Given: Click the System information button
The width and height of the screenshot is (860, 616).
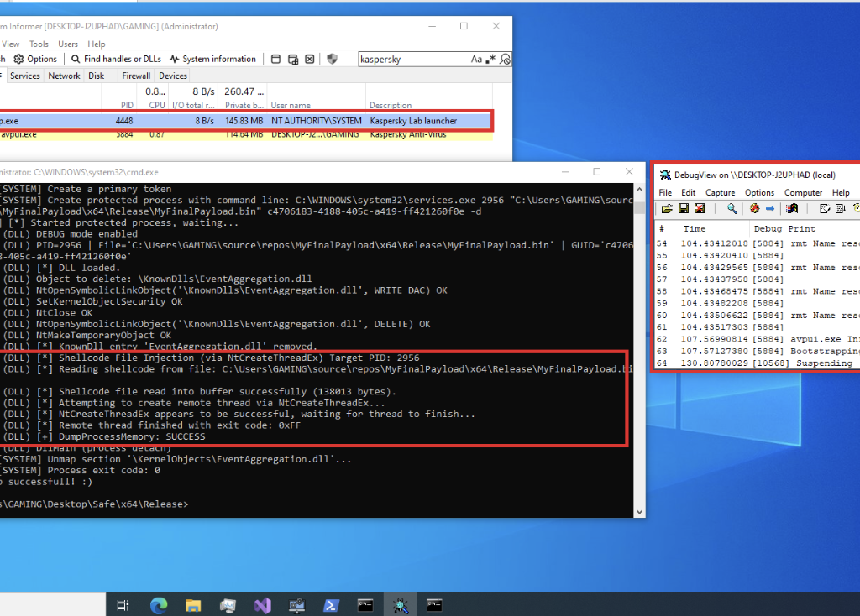Looking at the screenshot, I should pos(212,59).
